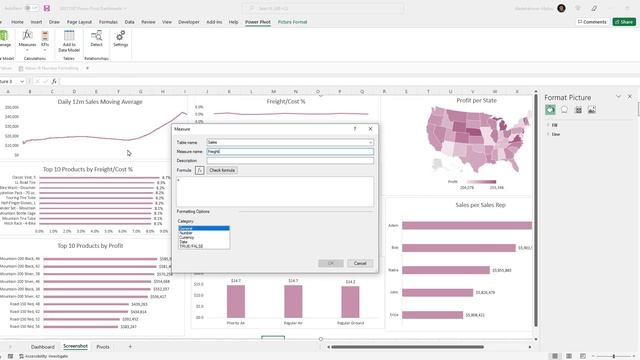
Task: Close the Format Picture pane
Action: pos(629,97)
